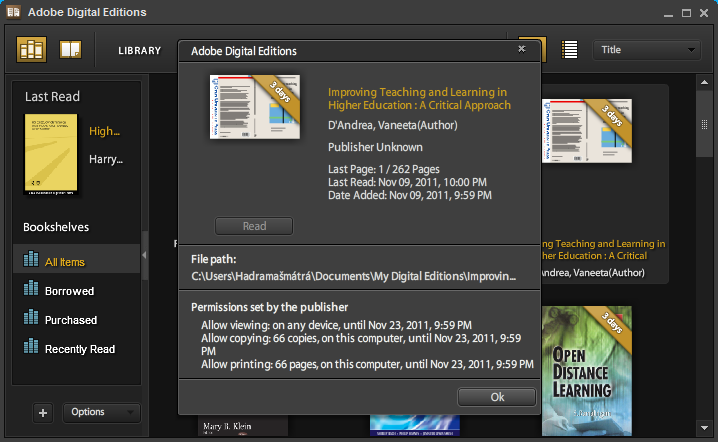Screen dimensions: 718x442
Task: Click the scrollbar up arrow
Action: click(704, 82)
